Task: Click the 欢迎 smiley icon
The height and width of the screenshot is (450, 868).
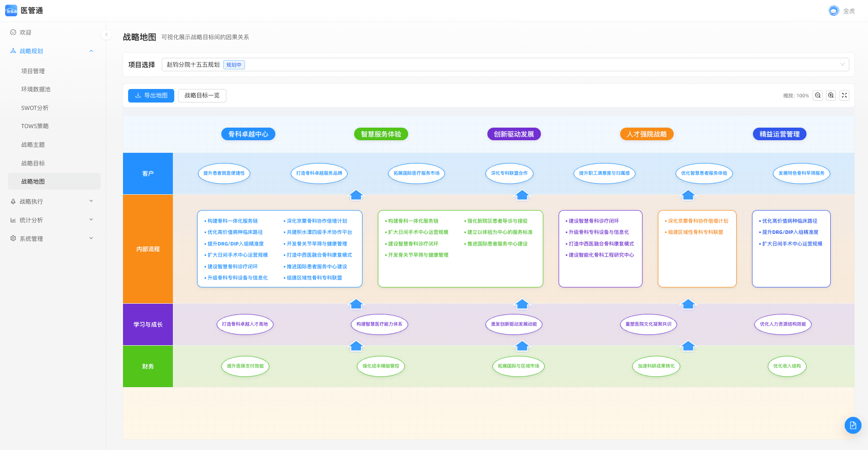Action: [x=13, y=33]
